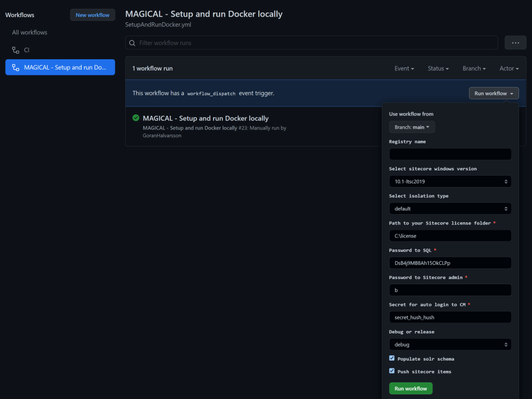Open the isolation type dropdown
The image size is (532, 399).
[450, 208]
